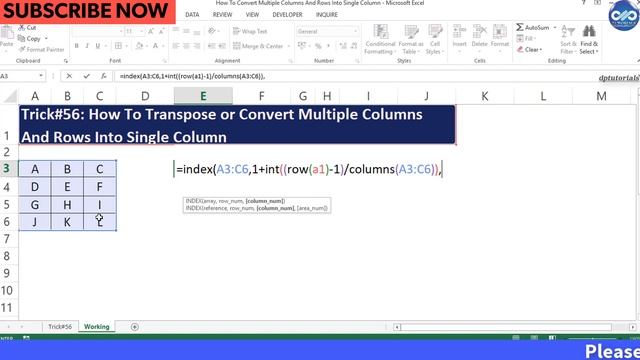
Task: Select the Format Painter tool
Action: click(x=41, y=49)
